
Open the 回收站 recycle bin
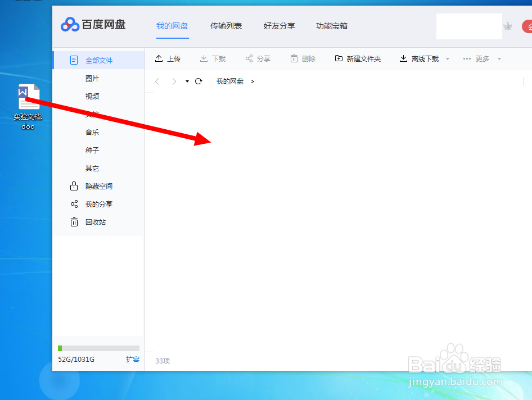pos(96,222)
